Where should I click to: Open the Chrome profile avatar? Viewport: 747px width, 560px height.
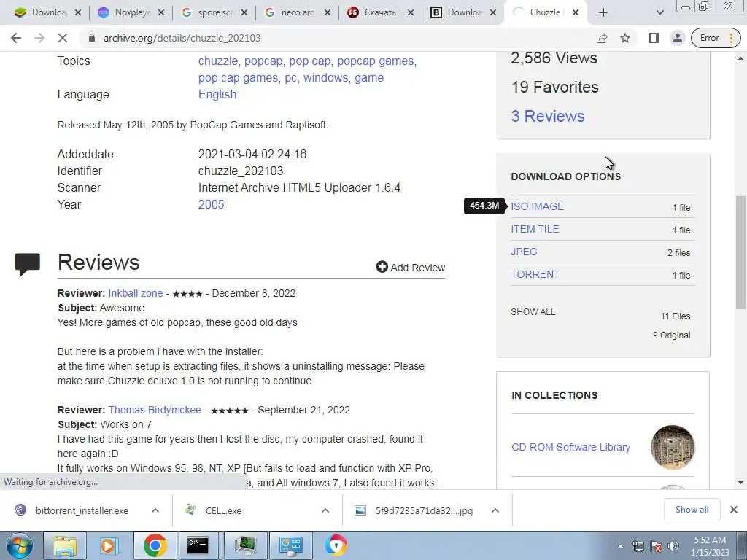click(677, 38)
